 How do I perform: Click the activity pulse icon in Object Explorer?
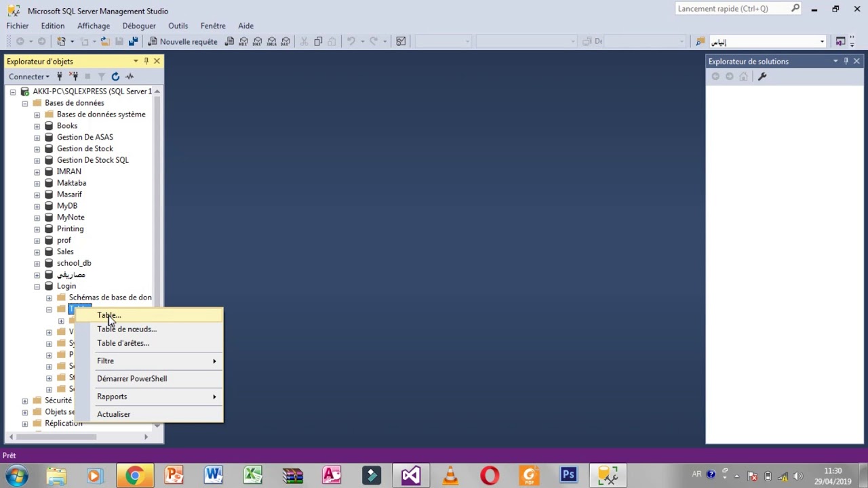tap(130, 77)
